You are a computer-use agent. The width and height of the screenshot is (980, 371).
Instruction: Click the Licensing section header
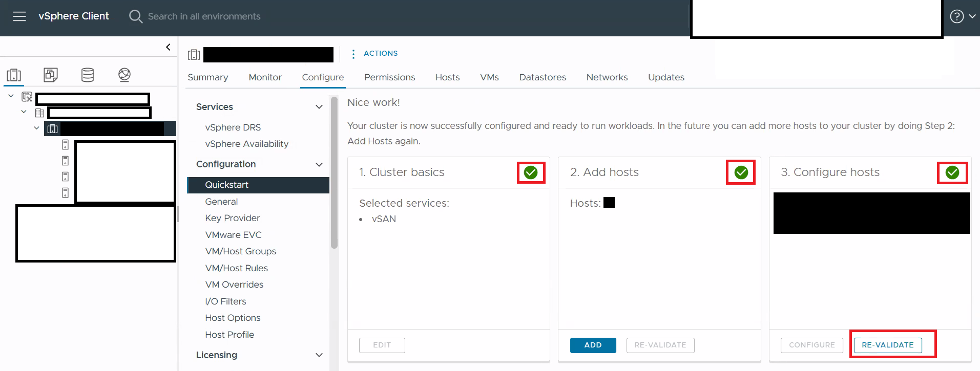(217, 355)
